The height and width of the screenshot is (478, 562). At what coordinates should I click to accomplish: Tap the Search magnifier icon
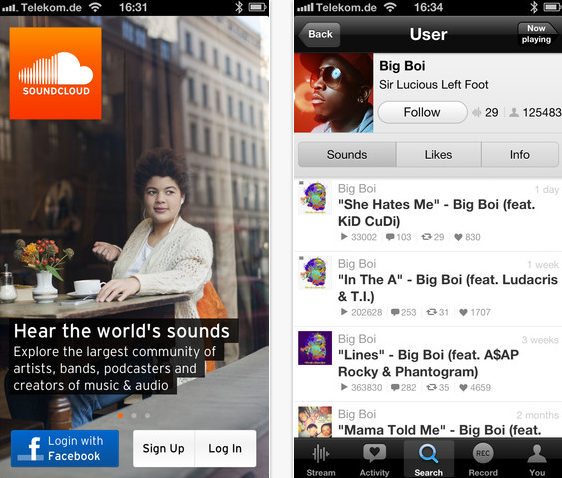[428, 453]
